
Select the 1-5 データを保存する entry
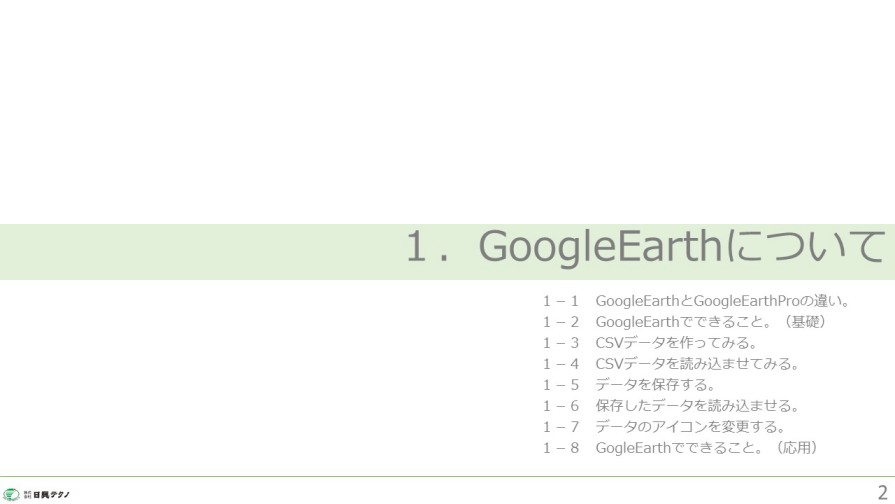(x=655, y=384)
